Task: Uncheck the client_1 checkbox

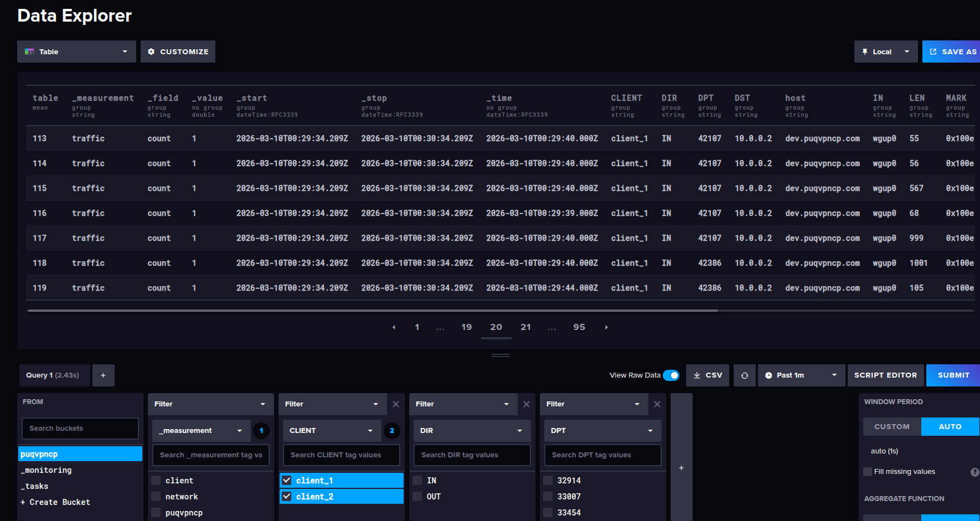Action: tap(287, 481)
